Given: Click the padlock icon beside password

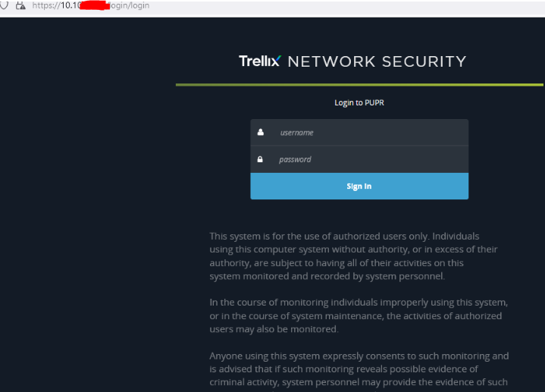Looking at the screenshot, I should tap(261, 159).
